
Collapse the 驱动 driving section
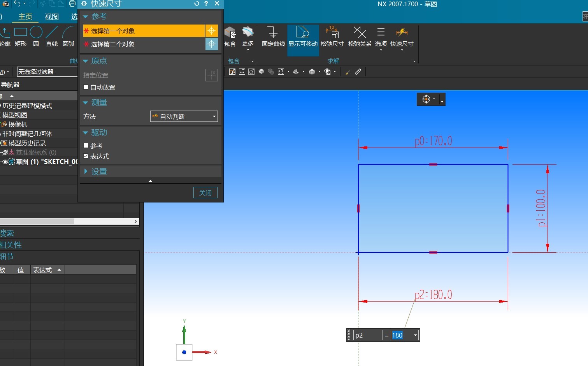(x=86, y=132)
